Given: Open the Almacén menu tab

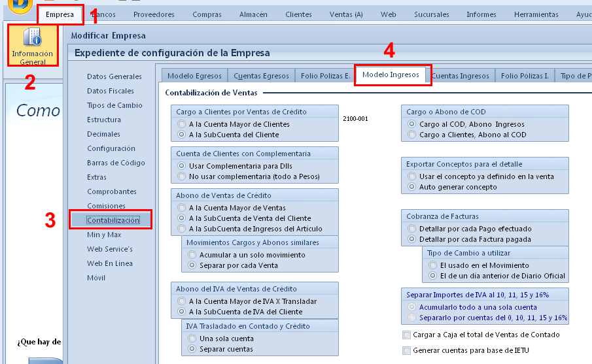Looking at the screenshot, I should click(x=253, y=14).
